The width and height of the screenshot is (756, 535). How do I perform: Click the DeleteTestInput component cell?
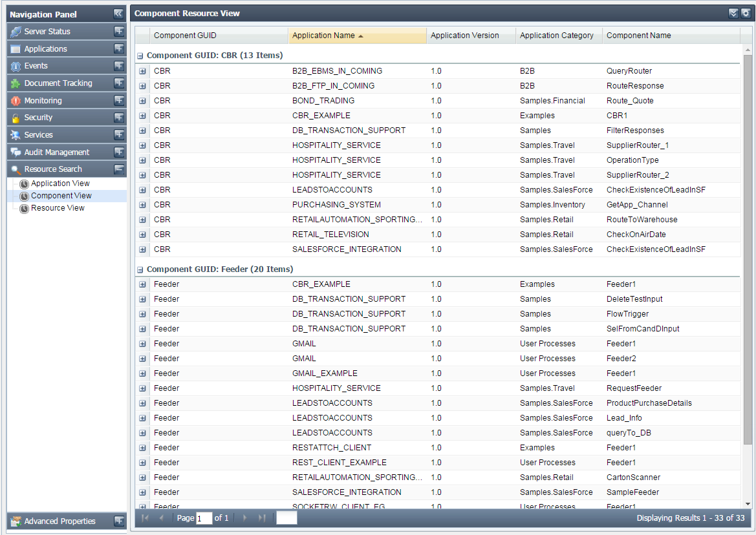point(634,300)
